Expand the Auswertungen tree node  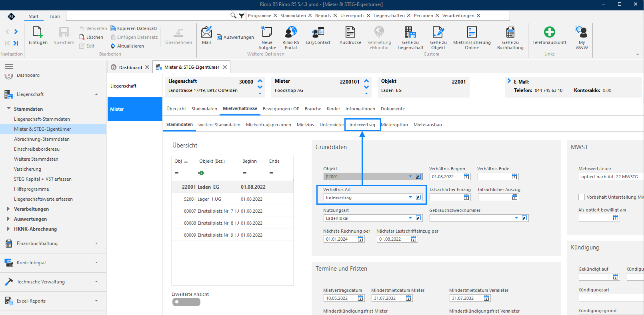point(8,219)
